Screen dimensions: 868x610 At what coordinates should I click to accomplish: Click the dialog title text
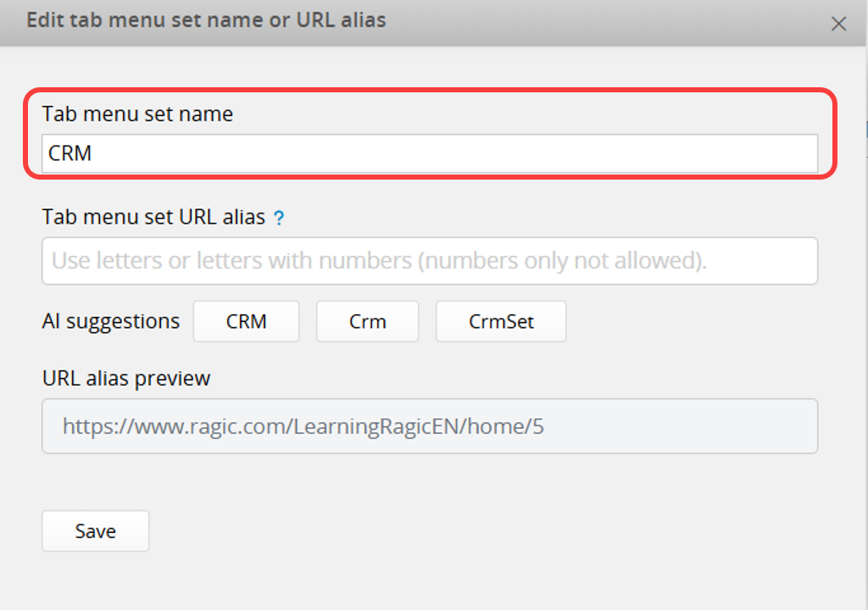tap(206, 20)
